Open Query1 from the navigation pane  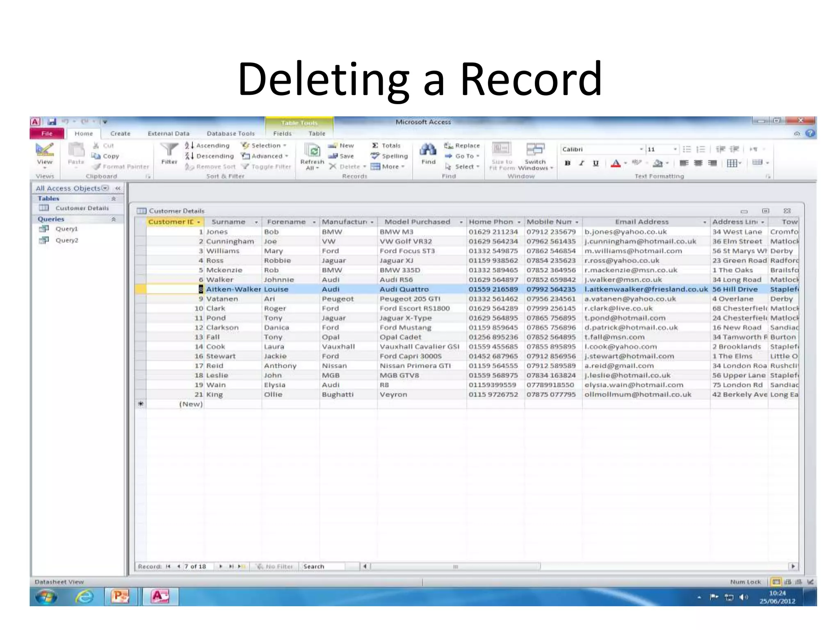click(x=66, y=229)
